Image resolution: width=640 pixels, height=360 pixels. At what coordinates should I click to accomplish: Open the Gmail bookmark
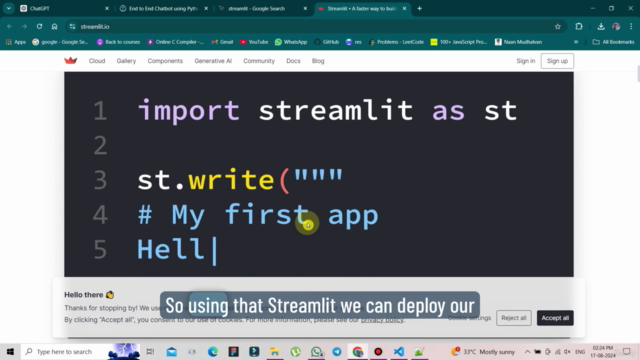222,42
